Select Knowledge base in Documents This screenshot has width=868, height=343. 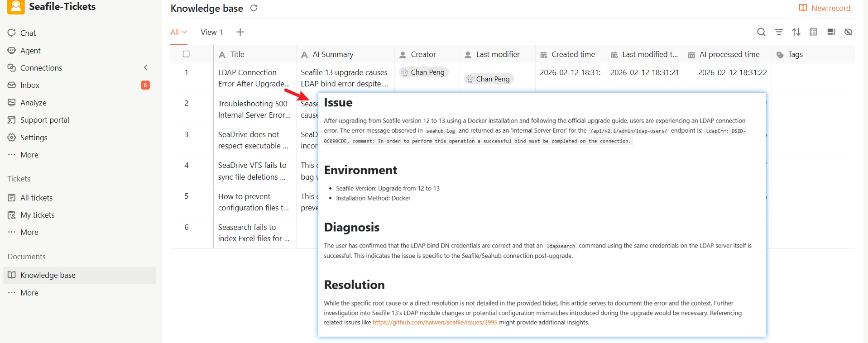[x=80, y=275]
